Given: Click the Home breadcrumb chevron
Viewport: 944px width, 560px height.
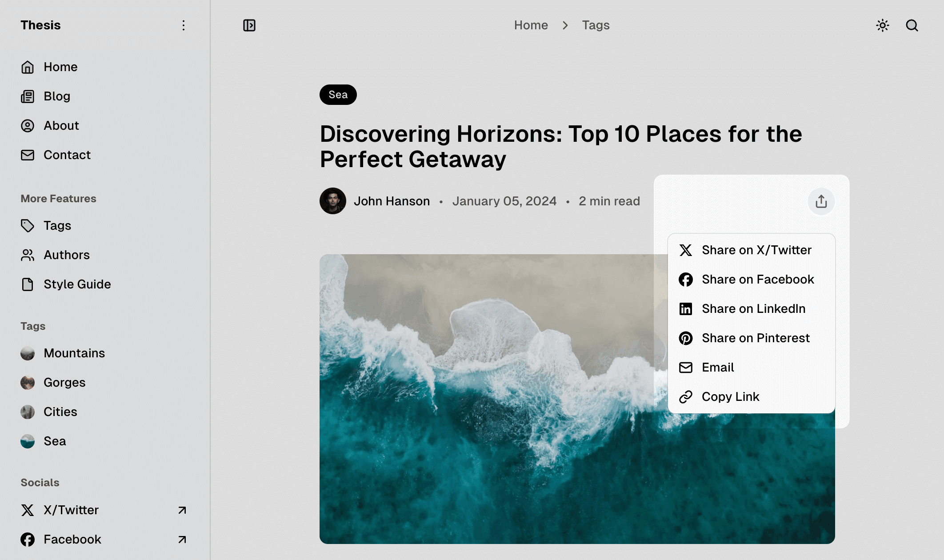Looking at the screenshot, I should 564,25.
